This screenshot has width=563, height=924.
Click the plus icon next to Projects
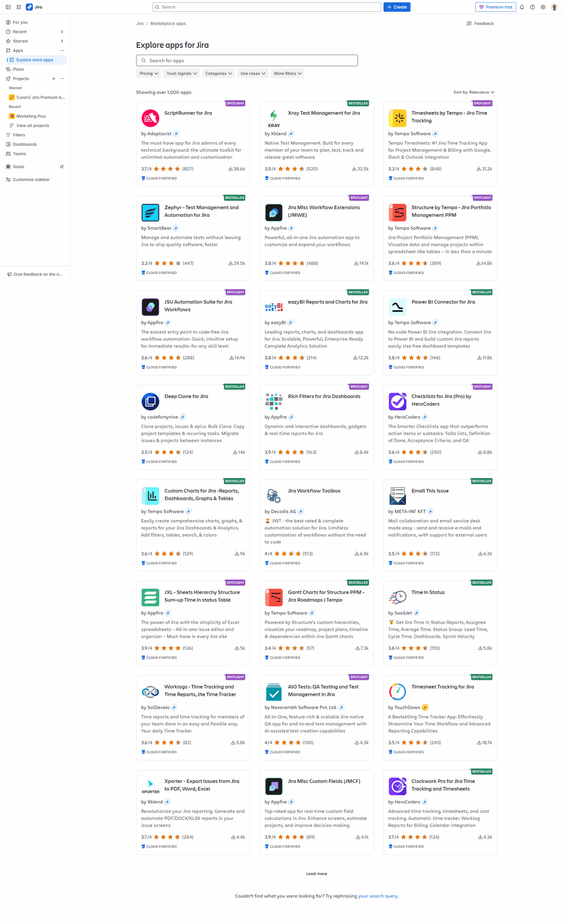54,79
